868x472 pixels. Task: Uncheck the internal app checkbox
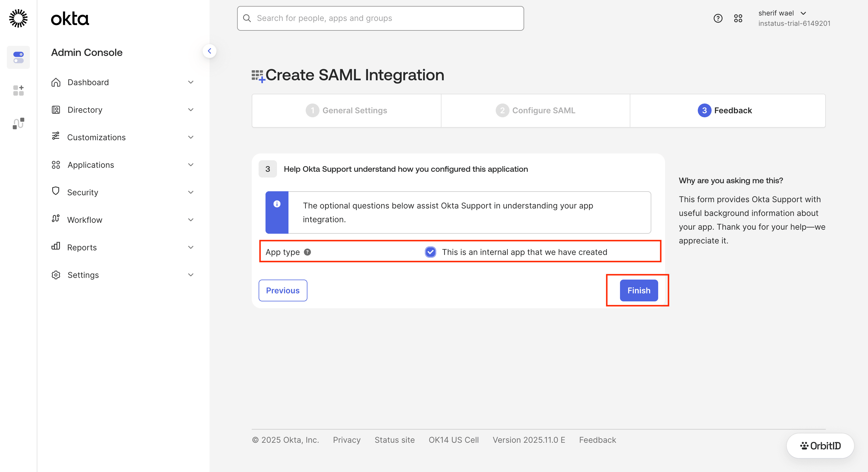pyautogui.click(x=430, y=252)
